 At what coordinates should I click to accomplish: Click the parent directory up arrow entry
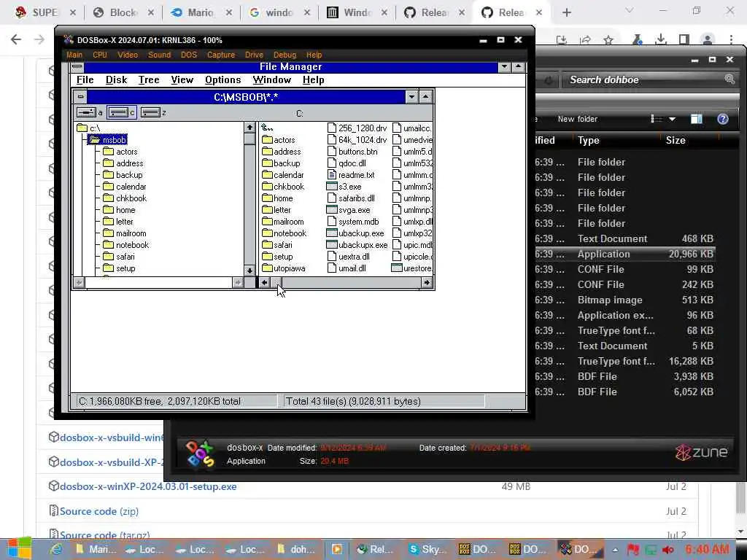click(x=267, y=128)
